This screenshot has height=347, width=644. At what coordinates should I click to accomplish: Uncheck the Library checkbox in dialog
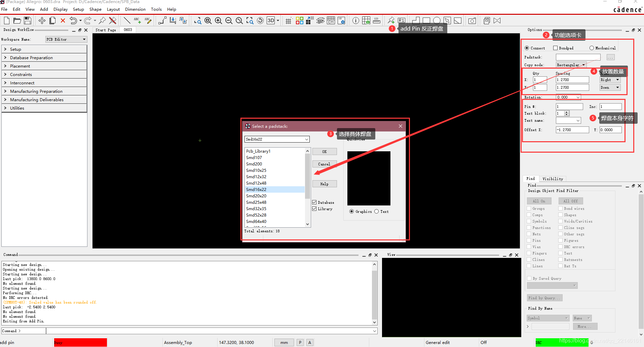(x=314, y=209)
